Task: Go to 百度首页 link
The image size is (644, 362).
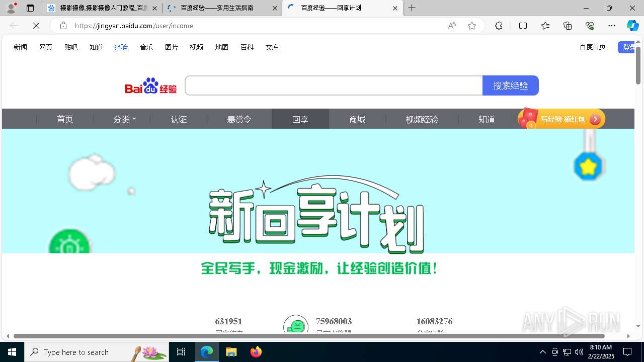Action: click(x=593, y=47)
